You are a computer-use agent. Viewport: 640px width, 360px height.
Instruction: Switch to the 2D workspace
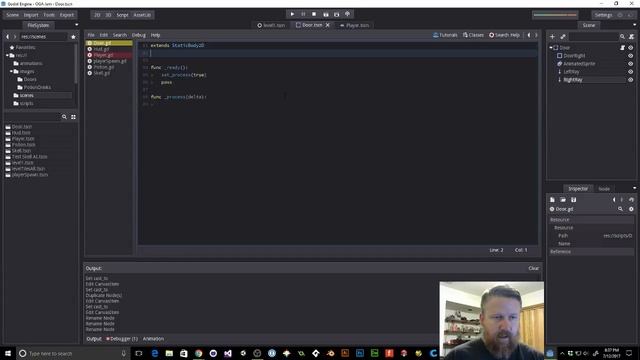97,15
